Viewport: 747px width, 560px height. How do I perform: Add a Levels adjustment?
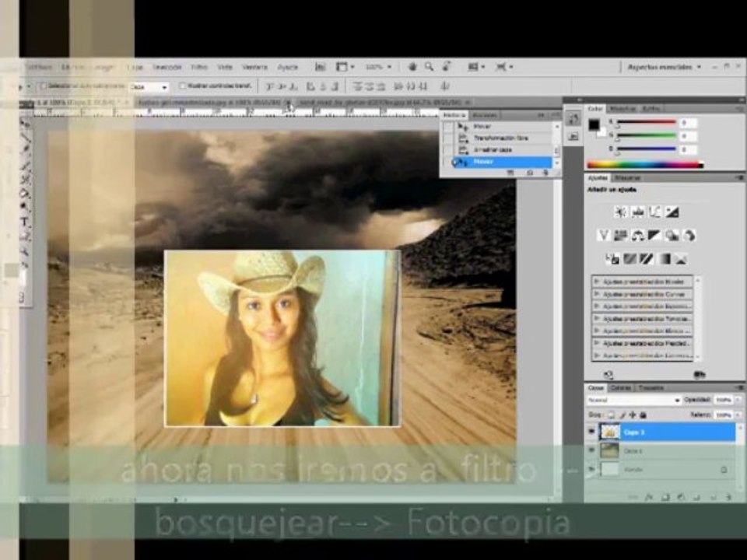pos(638,212)
